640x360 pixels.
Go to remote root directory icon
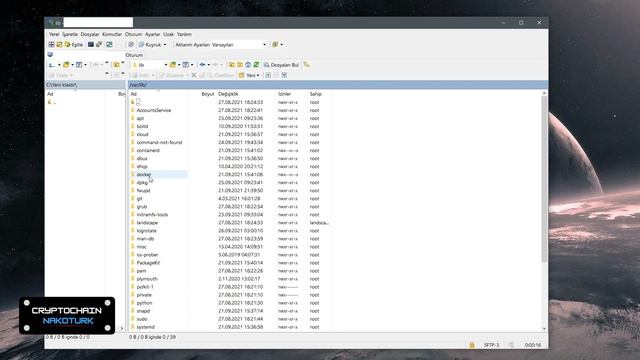pos(240,65)
